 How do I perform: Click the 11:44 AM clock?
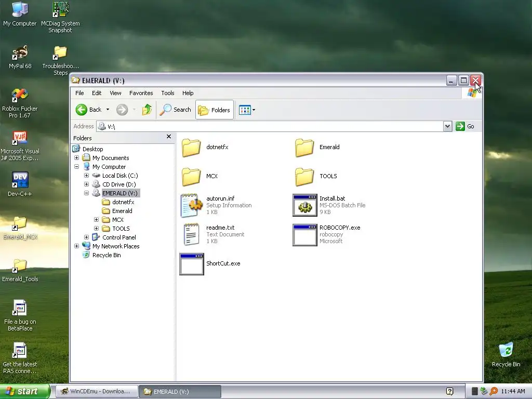[513, 392]
